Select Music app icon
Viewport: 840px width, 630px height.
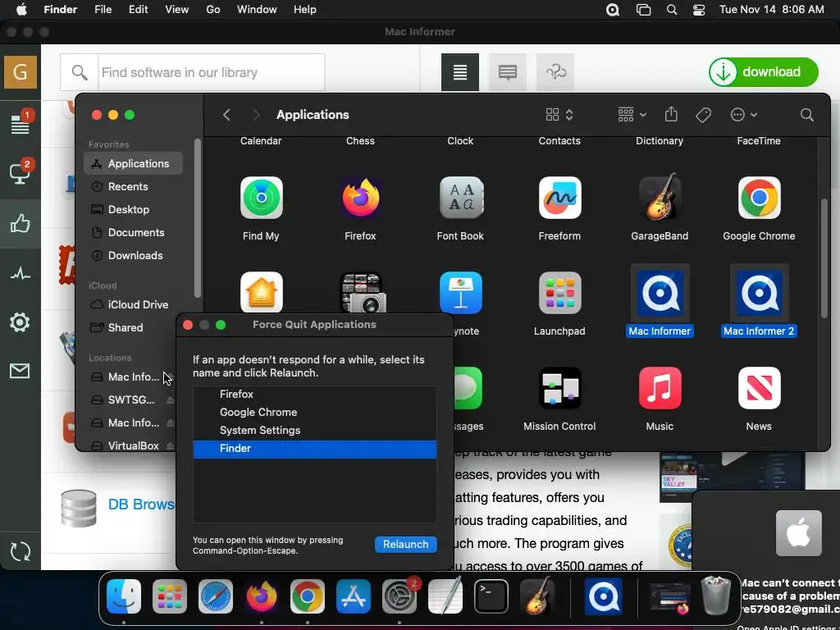click(x=660, y=388)
